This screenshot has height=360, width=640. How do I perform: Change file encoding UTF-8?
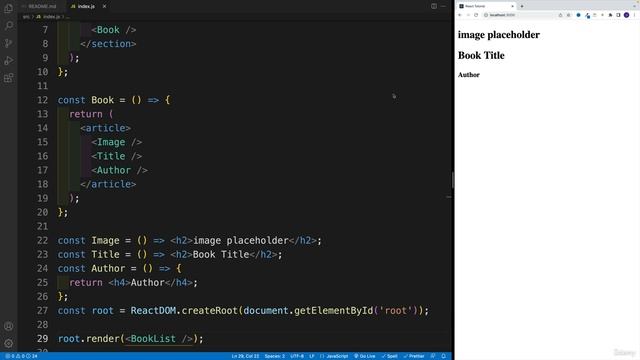297,356
